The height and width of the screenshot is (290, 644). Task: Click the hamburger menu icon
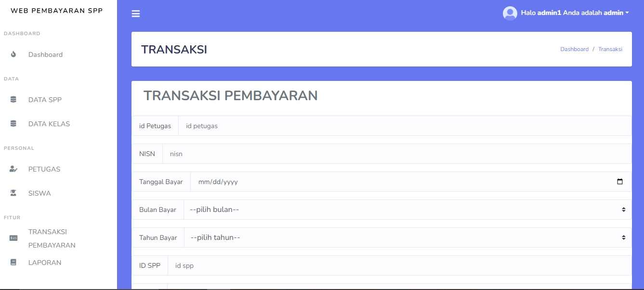[135, 13]
